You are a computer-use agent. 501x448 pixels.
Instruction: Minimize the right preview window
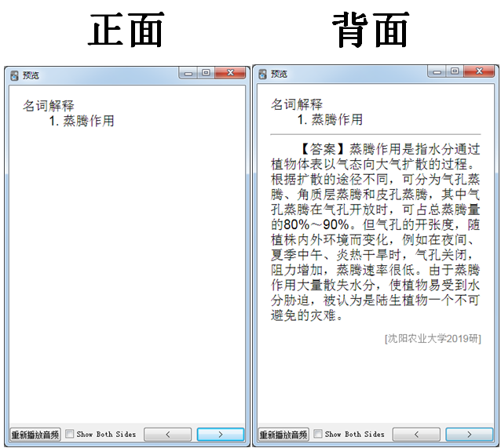(x=437, y=72)
